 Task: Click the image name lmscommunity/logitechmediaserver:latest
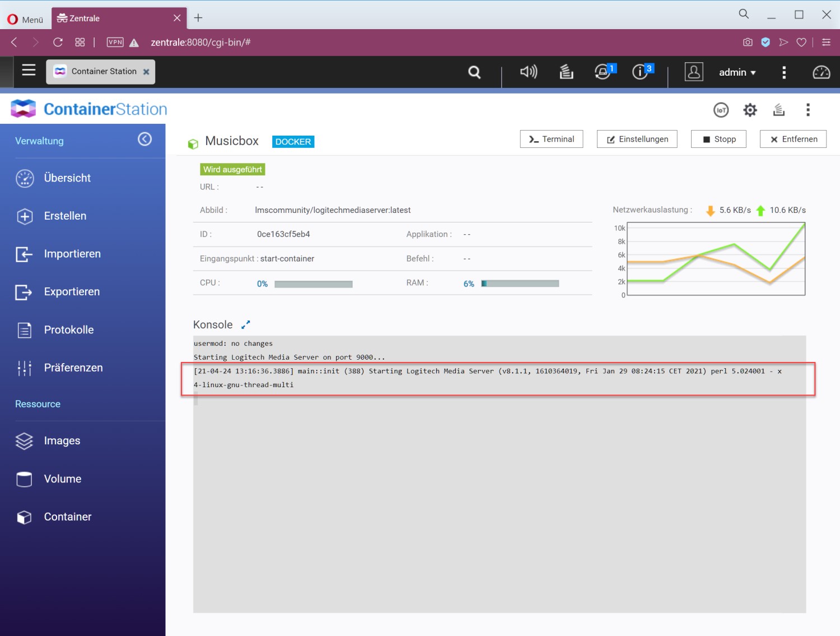pyautogui.click(x=333, y=210)
